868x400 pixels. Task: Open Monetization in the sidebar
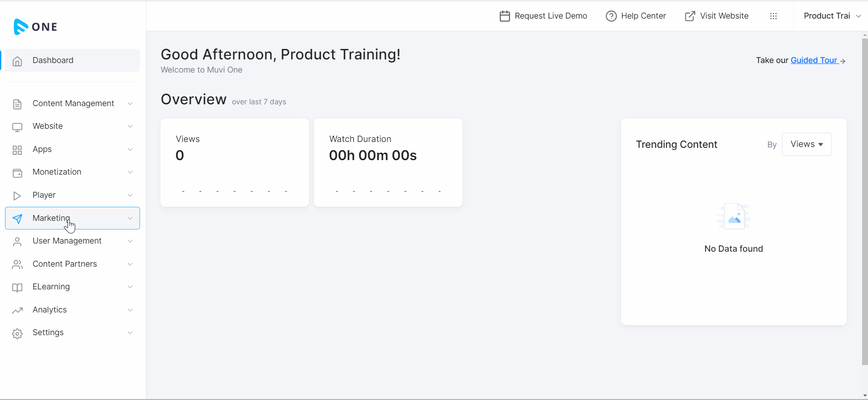coord(72,172)
